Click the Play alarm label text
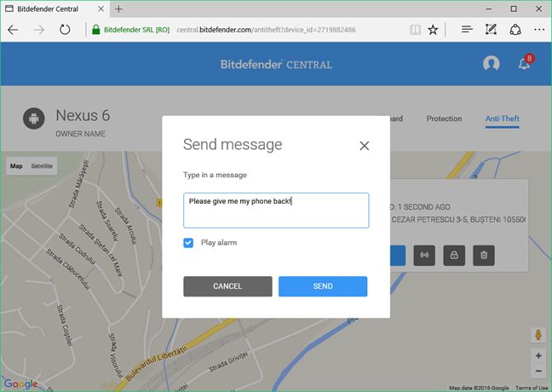The image size is (552, 392). [x=219, y=243]
